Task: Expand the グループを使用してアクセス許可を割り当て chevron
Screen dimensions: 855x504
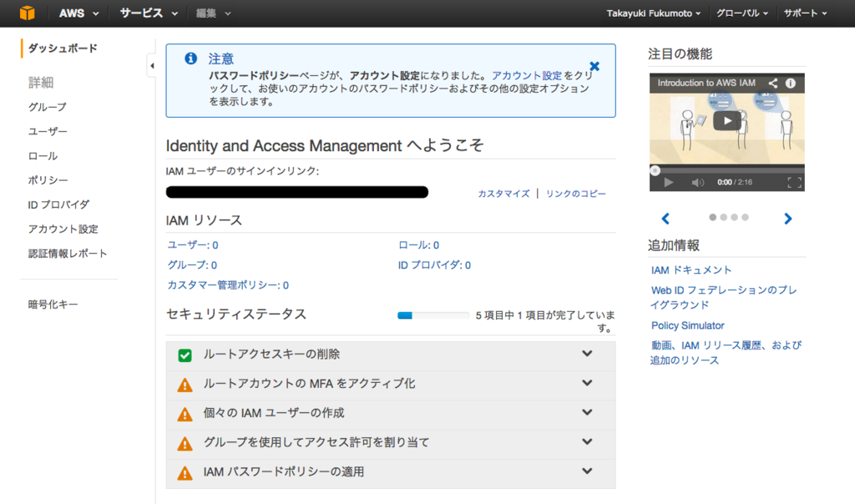Action: [587, 442]
